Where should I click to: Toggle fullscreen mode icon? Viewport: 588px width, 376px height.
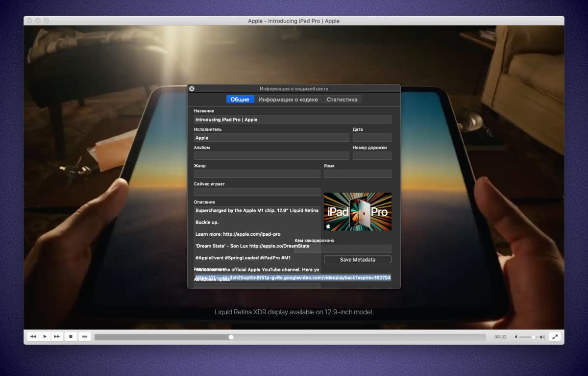pyautogui.click(x=555, y=337)
